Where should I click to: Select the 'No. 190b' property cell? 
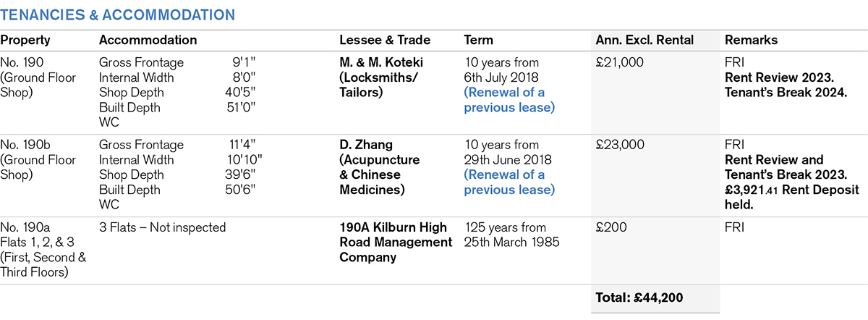click(26, 145)
